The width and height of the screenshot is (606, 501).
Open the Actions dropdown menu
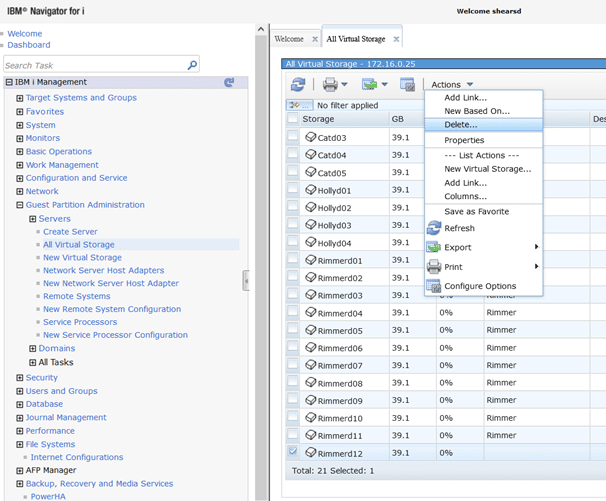(x=452, y=85)
